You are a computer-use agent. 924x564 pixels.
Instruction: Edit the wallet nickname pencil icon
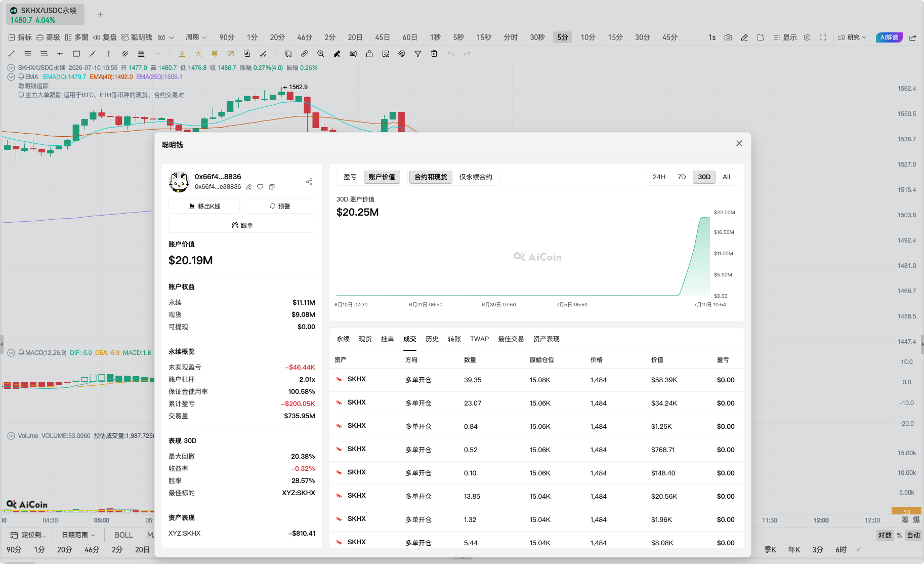tap(248, 187)
